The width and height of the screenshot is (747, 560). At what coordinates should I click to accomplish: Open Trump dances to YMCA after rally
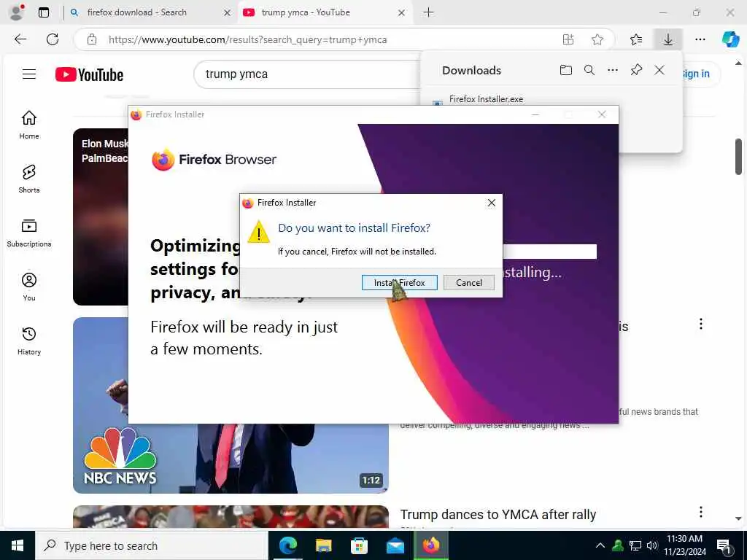pos(498,515)
